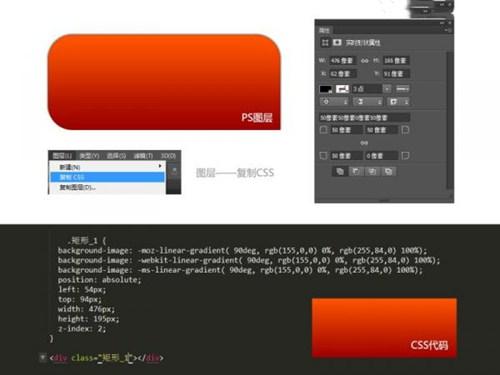Toggle the corner radius link icon
Image resolution: width=500 pixels, height=375 pixels.
364,143
